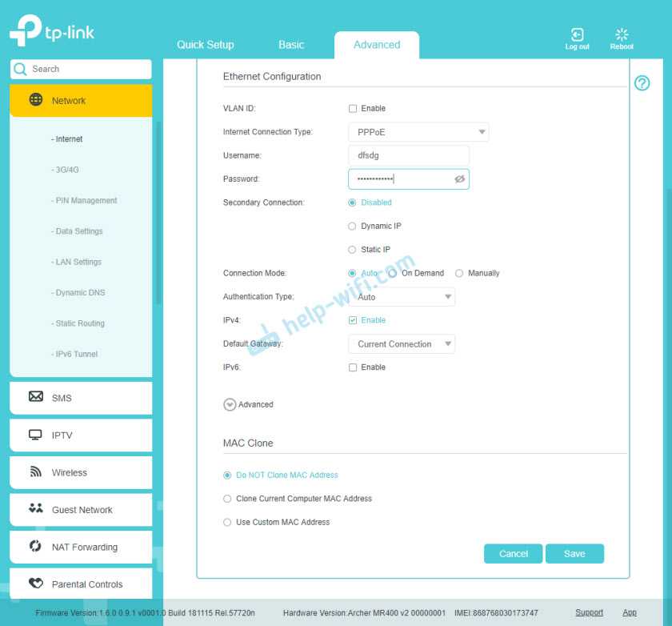Switch to the Basic tab
This screenshot has width=672, height=626.
point(291,45)
